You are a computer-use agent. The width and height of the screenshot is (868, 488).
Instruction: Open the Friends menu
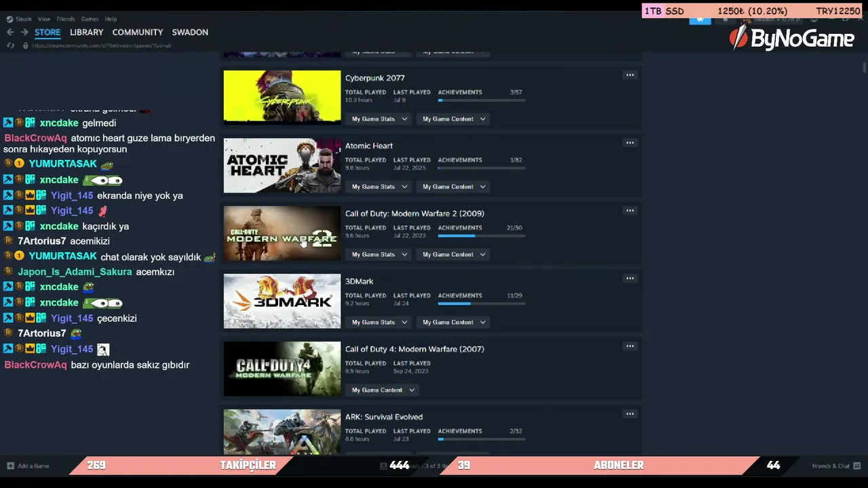click(66, 19)
